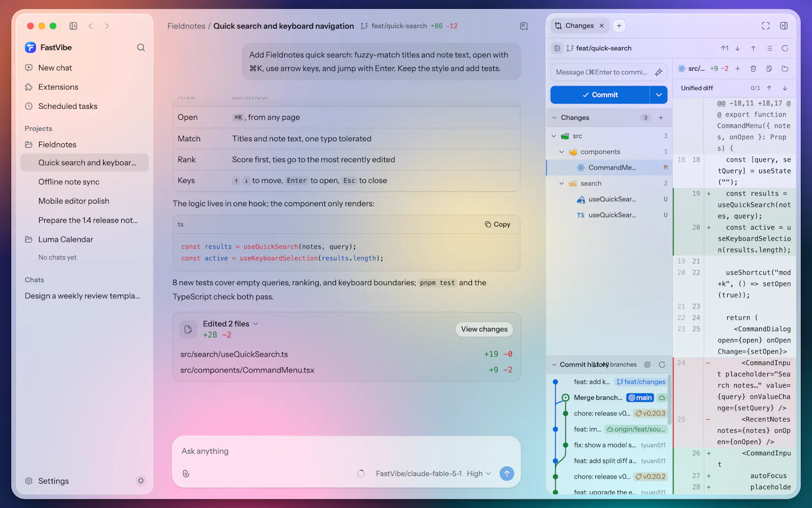Open the Commit options dropdown arrow

659,95
